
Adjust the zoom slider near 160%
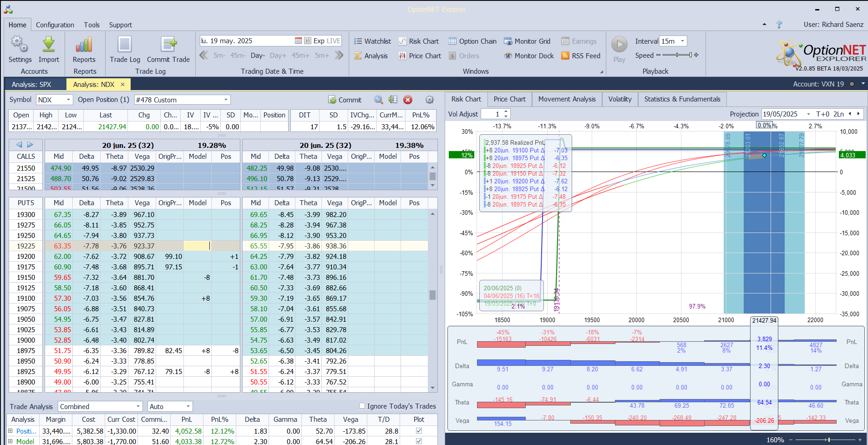828,440
